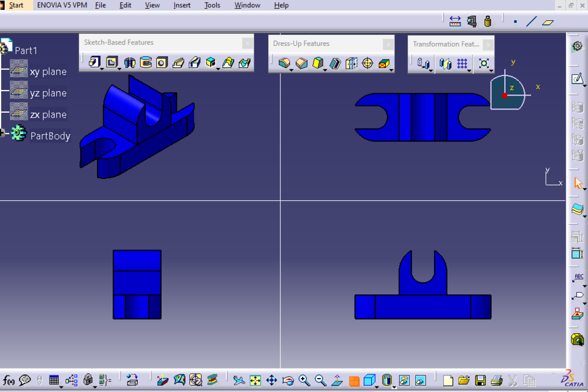Select the Chamfer tool
This screenshot has height=392, width=588.
301,62
